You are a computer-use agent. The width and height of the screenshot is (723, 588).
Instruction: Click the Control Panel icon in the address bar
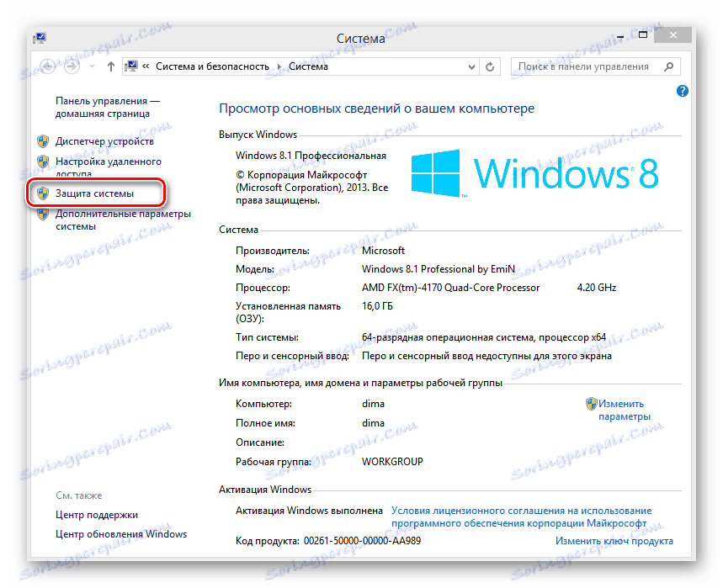130,66
